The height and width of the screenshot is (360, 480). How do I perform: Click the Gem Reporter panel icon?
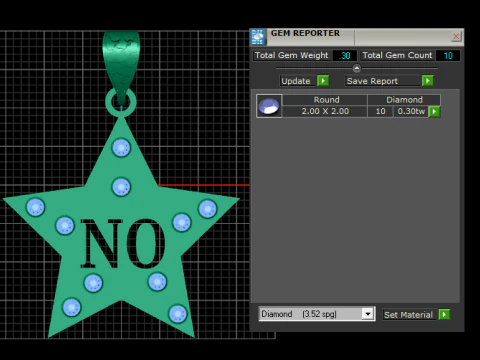point(258,37)
